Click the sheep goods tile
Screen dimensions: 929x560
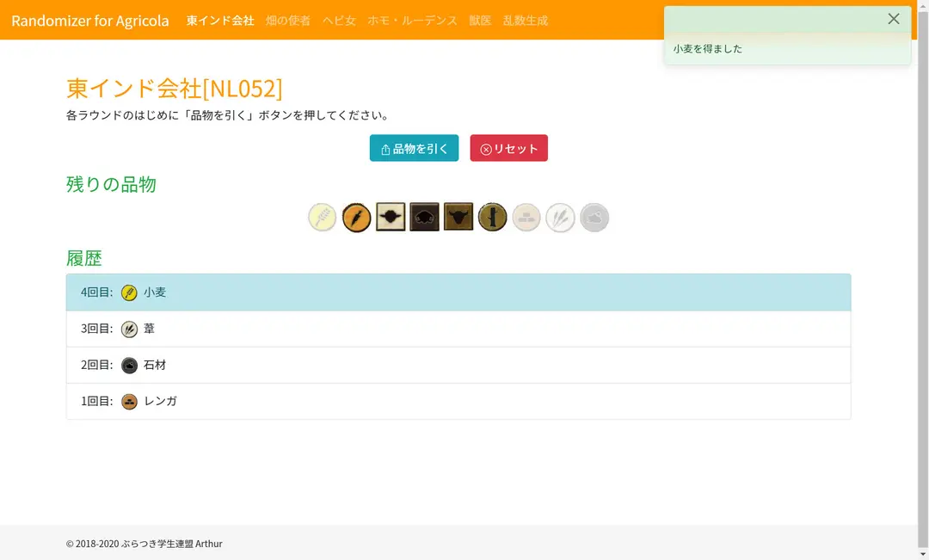[x=391, y=217]
